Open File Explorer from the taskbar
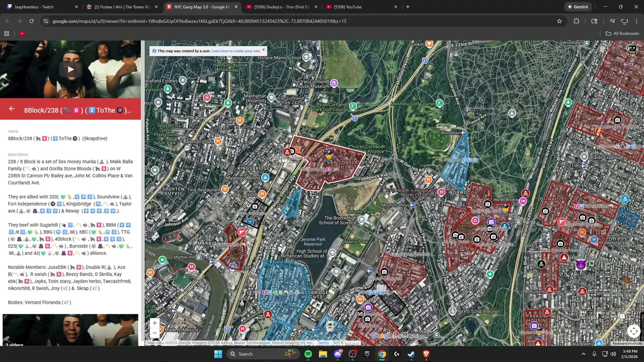The width and height of the screenshot is (644, 362). tap(323, 354)
